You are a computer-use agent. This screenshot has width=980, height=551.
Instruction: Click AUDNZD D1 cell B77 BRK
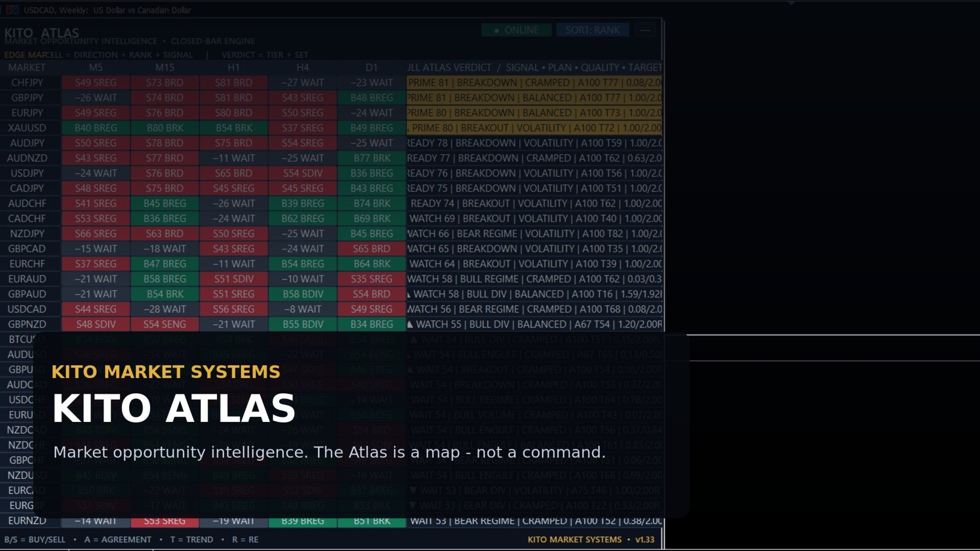pos(372,158)
